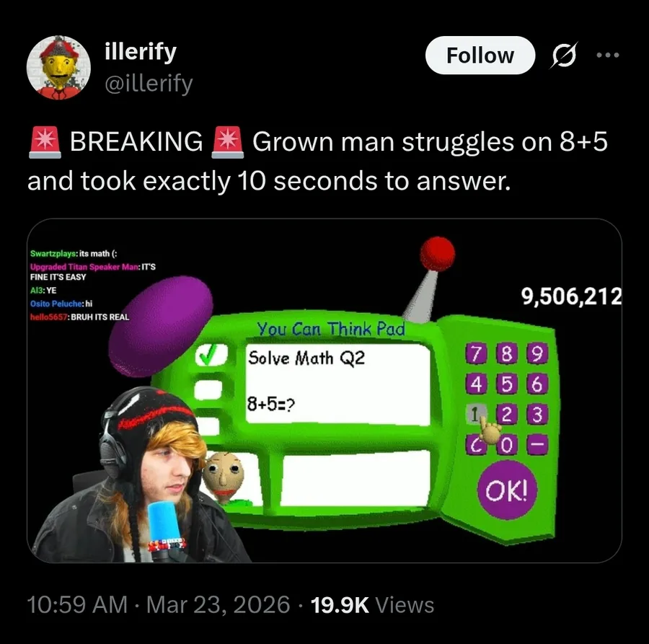Click the purple OK! button
649x644 pixels.
click(507, 490)
